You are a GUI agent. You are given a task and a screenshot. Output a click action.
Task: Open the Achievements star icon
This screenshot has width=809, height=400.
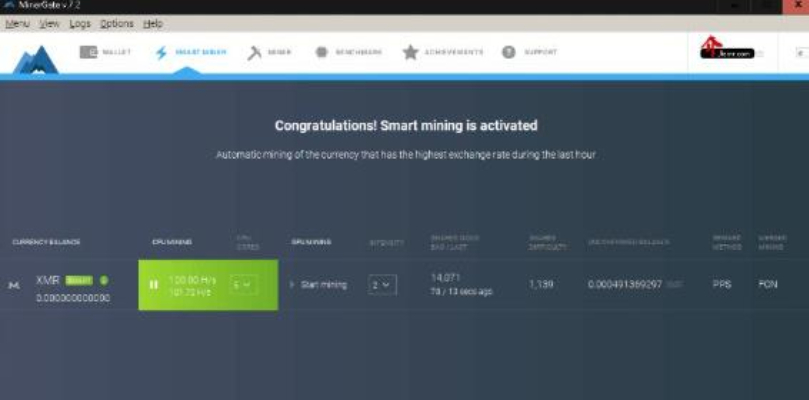coord(411,52)
